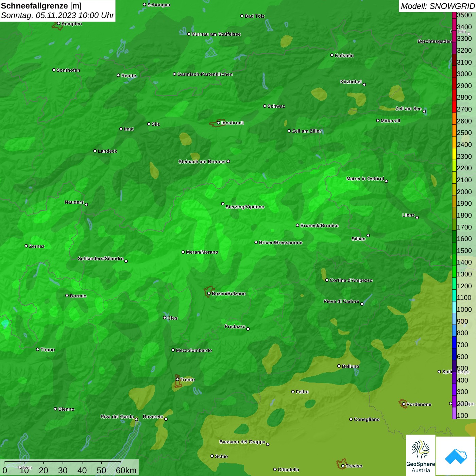Click the Murnau am Staffelsee label
This screenshot has width=476, height=476.
pos(216,34)
